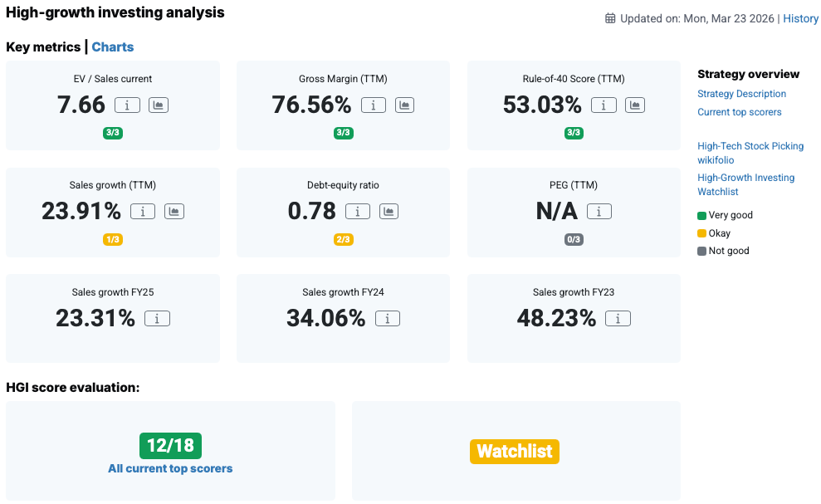Viewport: 821px width, 504px height.
Task: Switch to the Charts view
Action: 113,47
